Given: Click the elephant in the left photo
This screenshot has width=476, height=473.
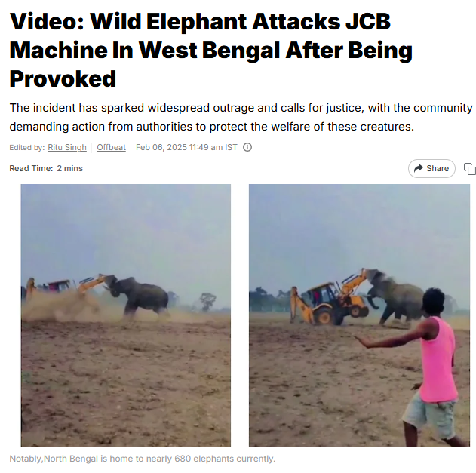Looking at the screenshot, I should click(137, 296).
